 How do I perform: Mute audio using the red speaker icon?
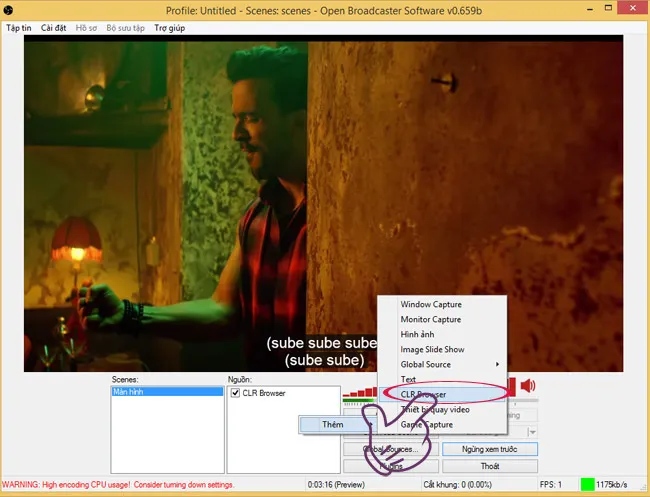(527, 386)
